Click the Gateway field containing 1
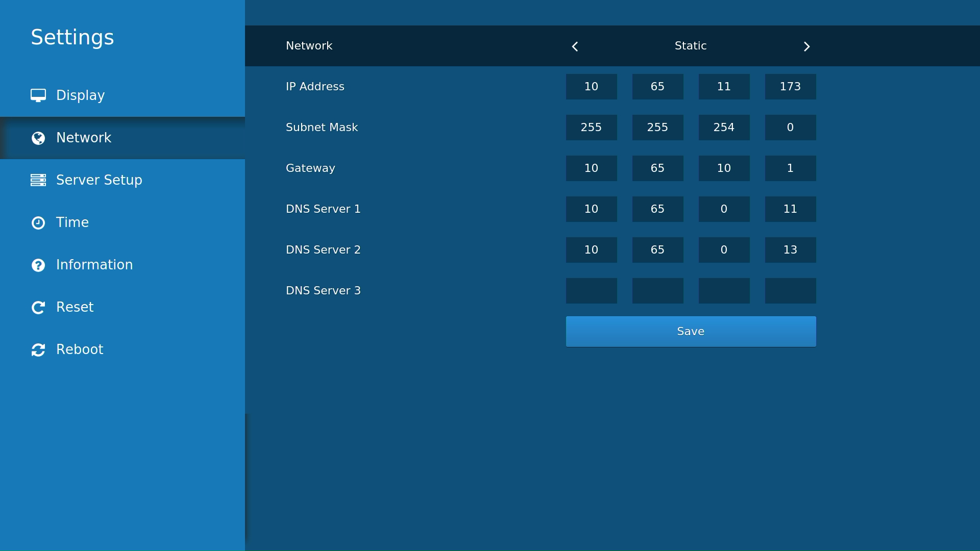 (790, 168)
